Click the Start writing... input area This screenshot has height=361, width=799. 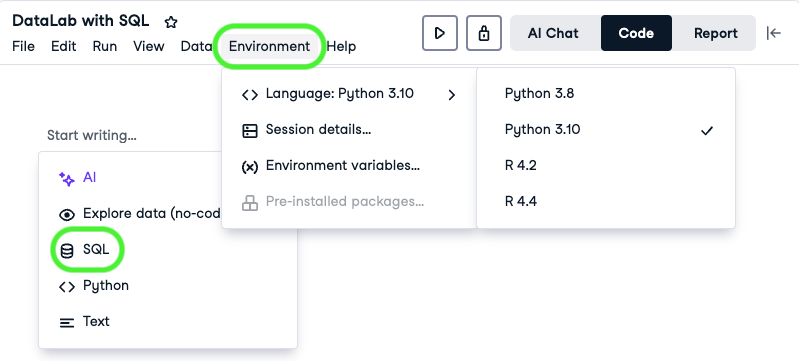click(92, 136)
